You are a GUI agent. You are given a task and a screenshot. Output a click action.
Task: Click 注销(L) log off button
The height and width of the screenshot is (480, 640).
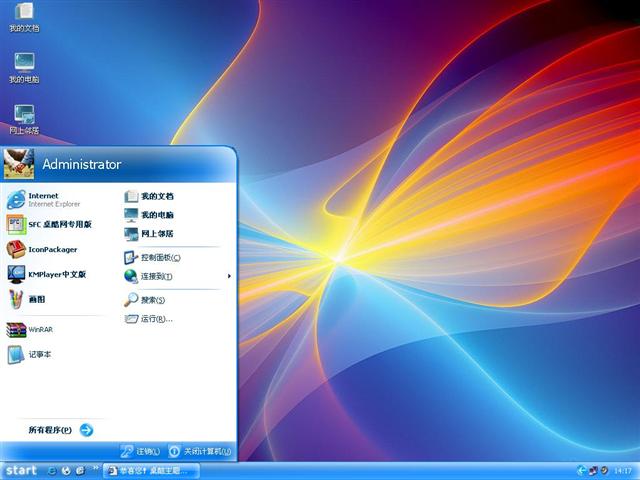(140, 451)
